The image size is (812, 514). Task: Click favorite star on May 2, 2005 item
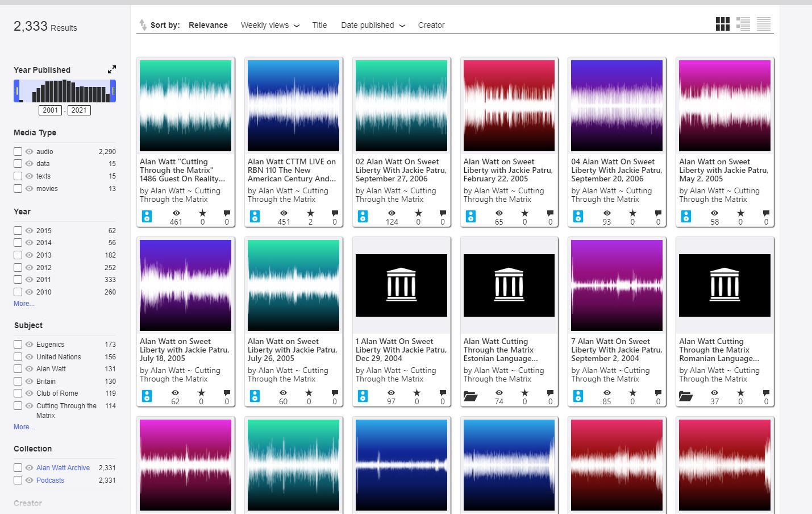point(740,213)
